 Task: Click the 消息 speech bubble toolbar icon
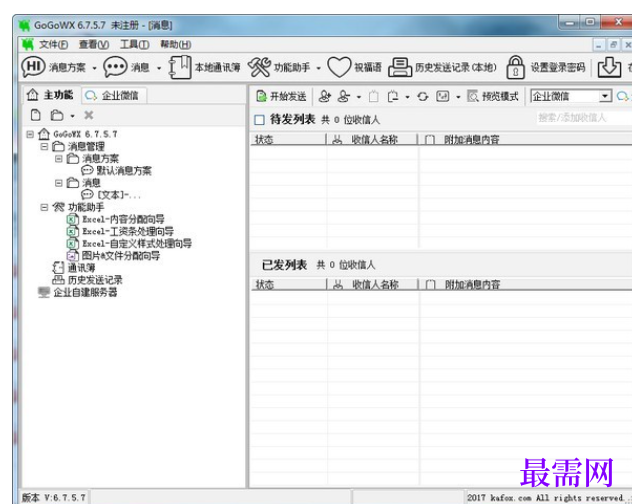115,67
